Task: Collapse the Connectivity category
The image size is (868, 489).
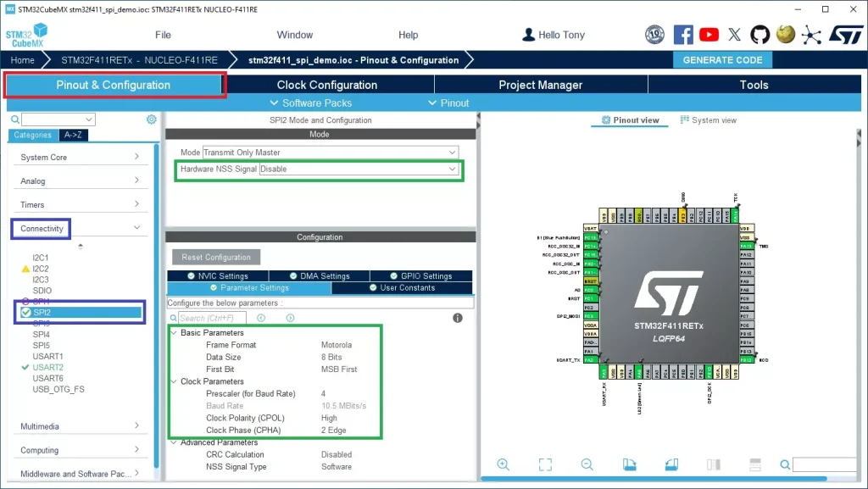Action: point(136,228)
